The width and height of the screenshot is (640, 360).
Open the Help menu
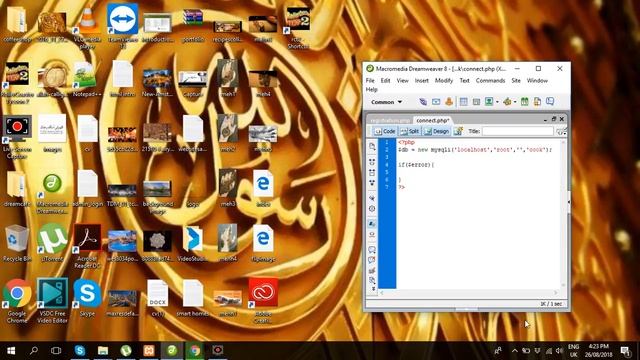(371, 89)
